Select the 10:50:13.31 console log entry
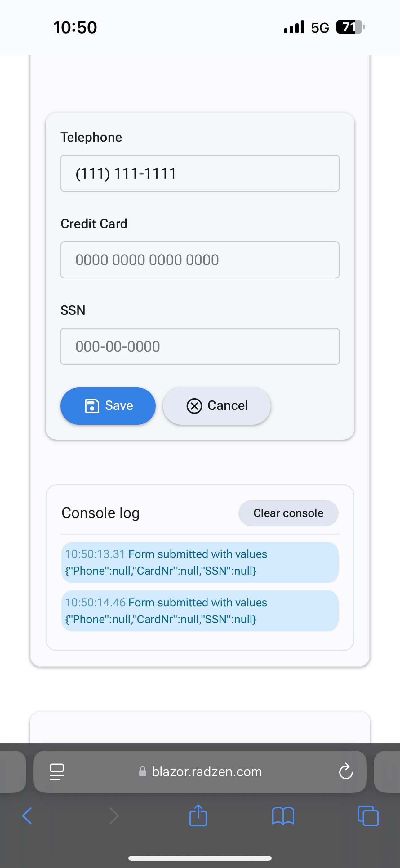This screenshot has height=868, width=400. [200, 563]
